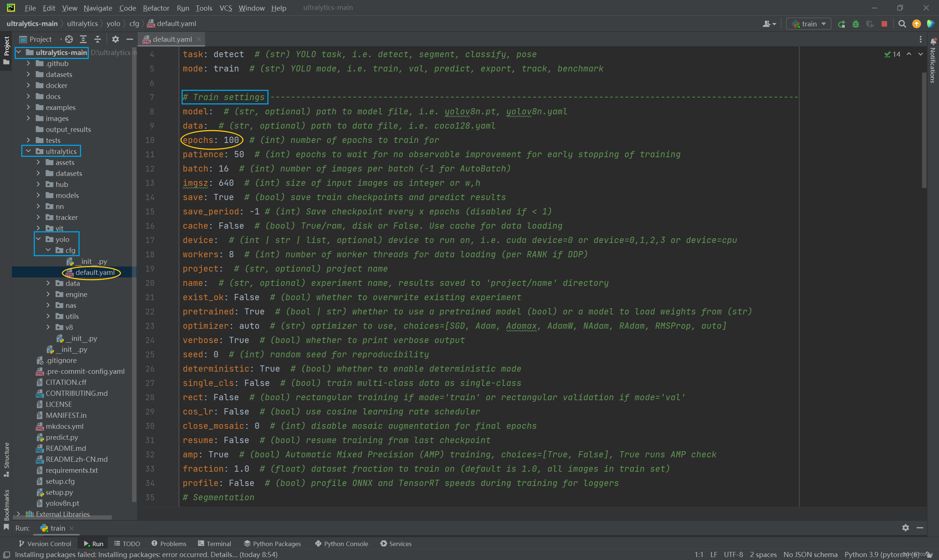Open the Navigate menu
939x560 pixels.
pyautogui.click(x=98, y=8)
